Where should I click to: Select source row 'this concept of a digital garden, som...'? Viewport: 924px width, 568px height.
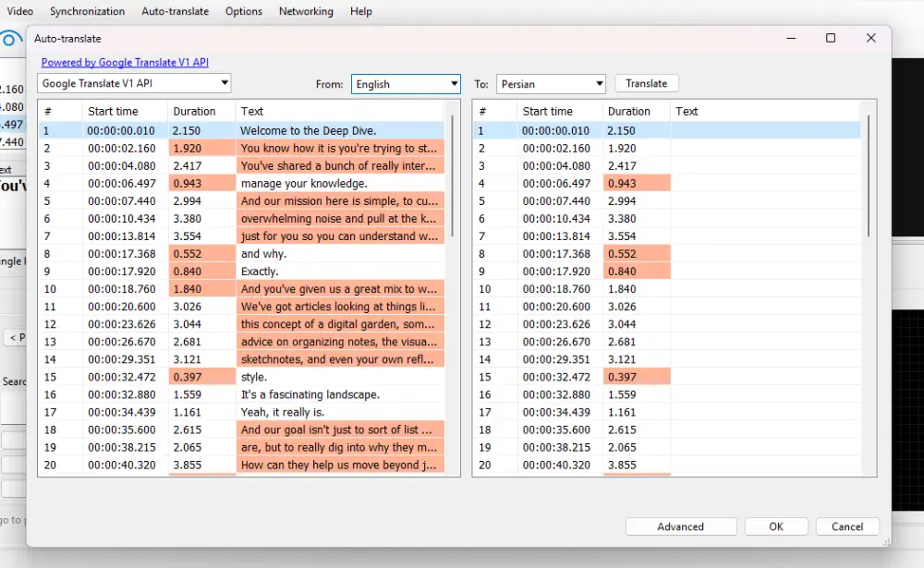pyautogui.click(x=241, y=324)
